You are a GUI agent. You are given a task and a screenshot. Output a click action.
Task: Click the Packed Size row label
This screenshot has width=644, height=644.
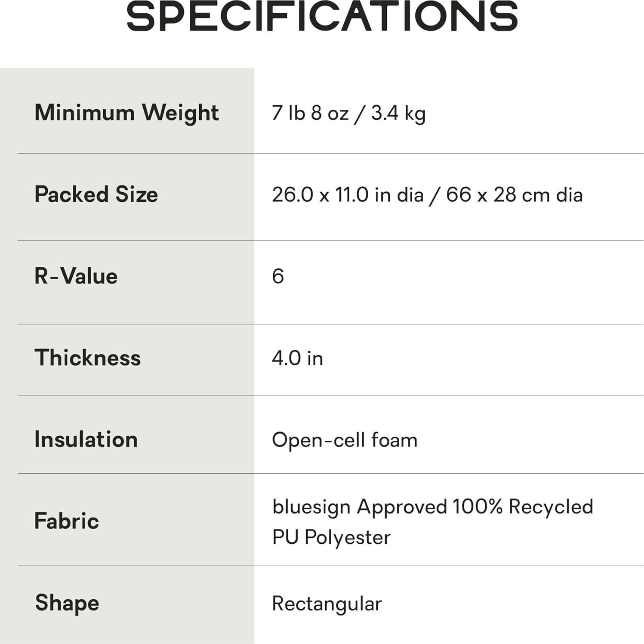[96, 194]
